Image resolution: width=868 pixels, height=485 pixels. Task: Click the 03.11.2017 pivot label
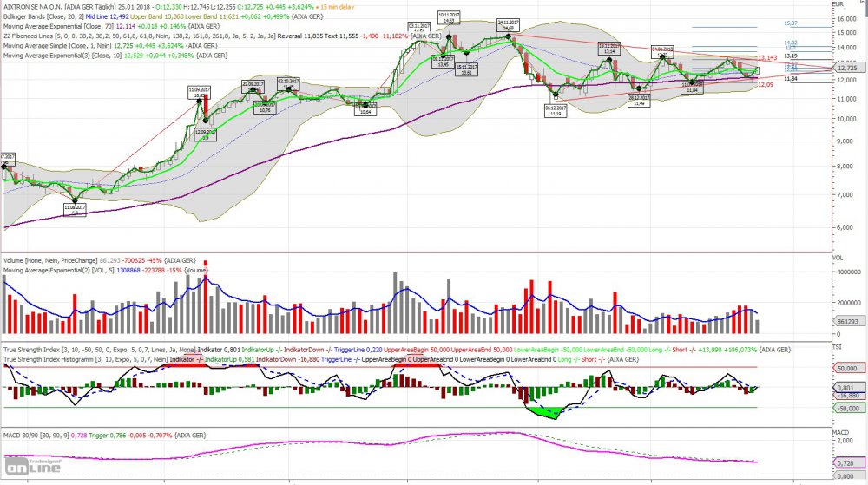pos(419,29)
